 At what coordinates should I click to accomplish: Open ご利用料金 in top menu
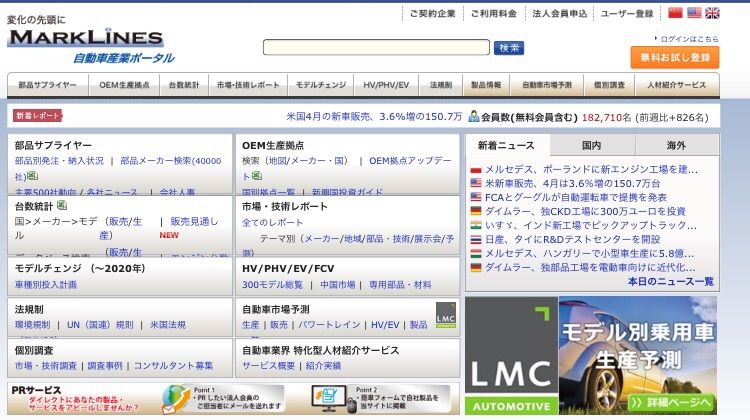coord(494,14)
